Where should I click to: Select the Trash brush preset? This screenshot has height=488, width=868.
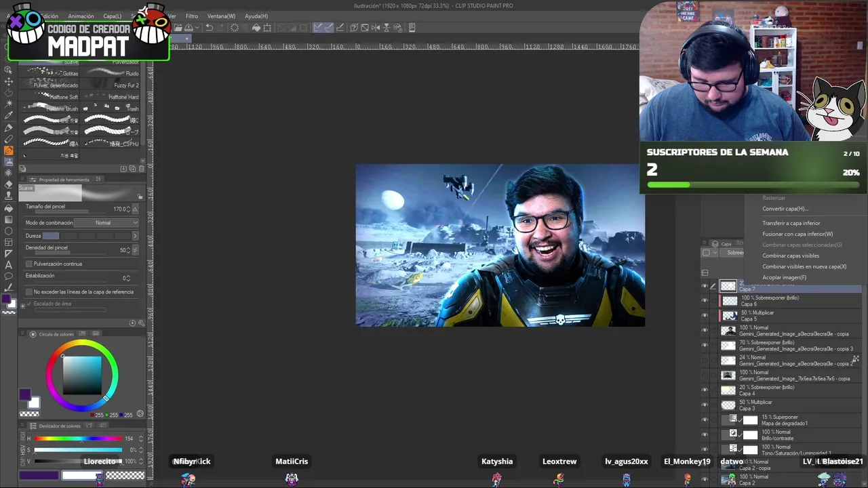(110, 108)
